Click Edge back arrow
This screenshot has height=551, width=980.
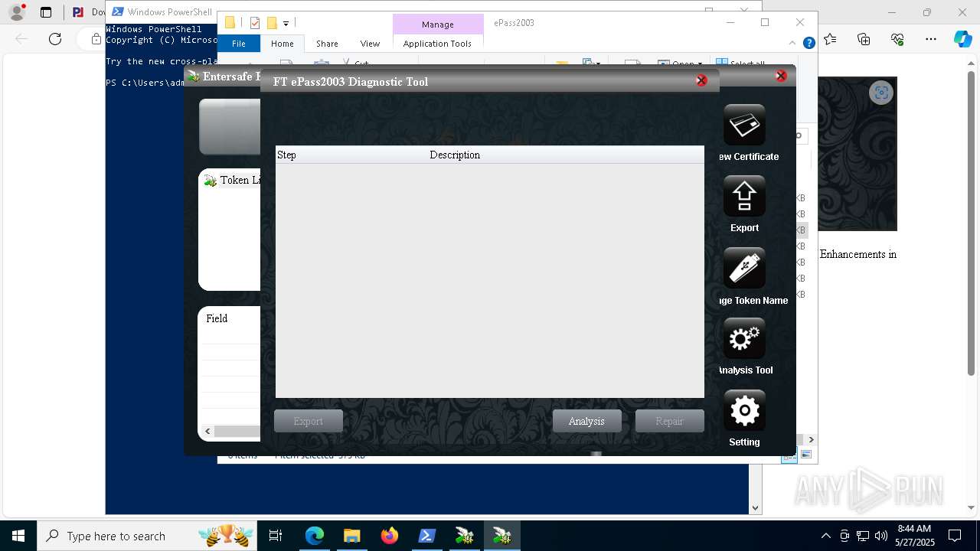pyautogui.click(x=21, y=39)
